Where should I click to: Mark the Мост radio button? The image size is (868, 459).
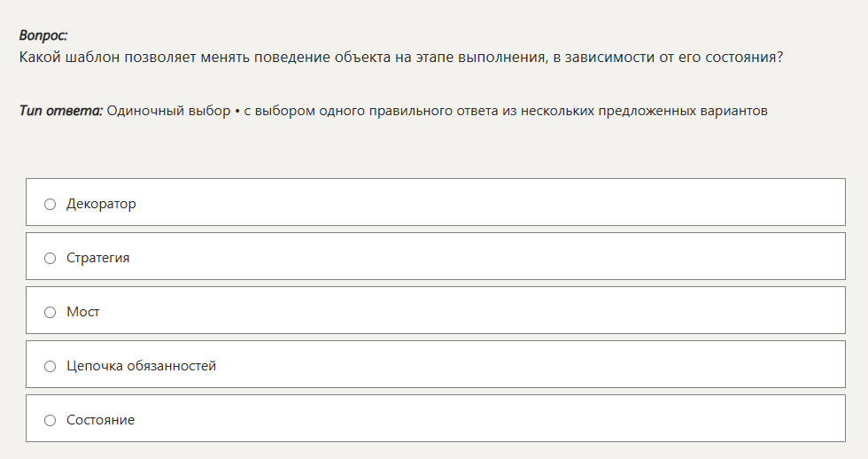coord(50,312)
